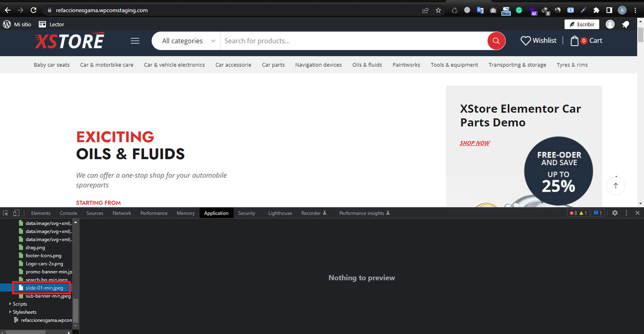Click the DevTools issues count badge

(x=598, y=213)
